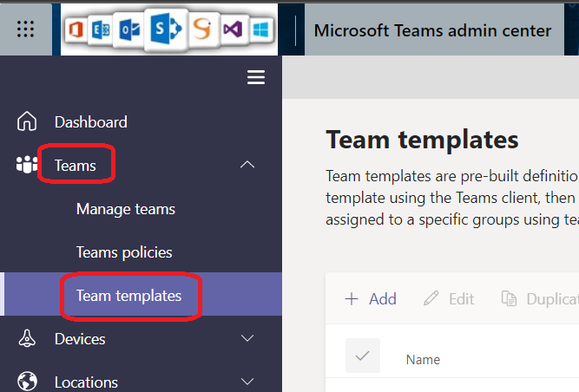Click the Locations globe icon

27,381
